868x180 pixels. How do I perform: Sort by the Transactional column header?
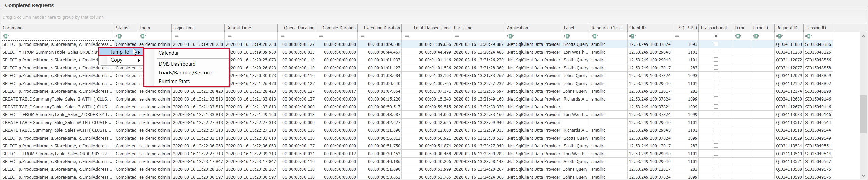[x=715, y=28]
